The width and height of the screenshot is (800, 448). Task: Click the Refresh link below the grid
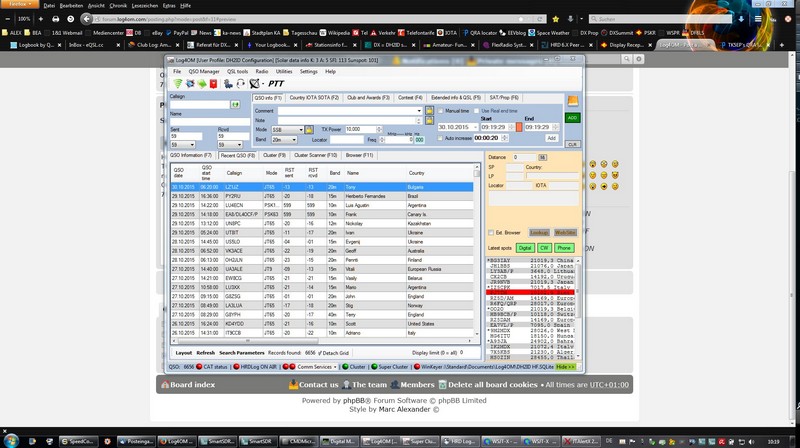pos(206,353)
